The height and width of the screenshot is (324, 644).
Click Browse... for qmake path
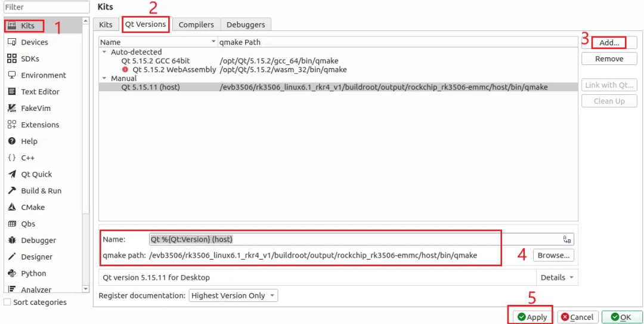(x=553, y=255)
